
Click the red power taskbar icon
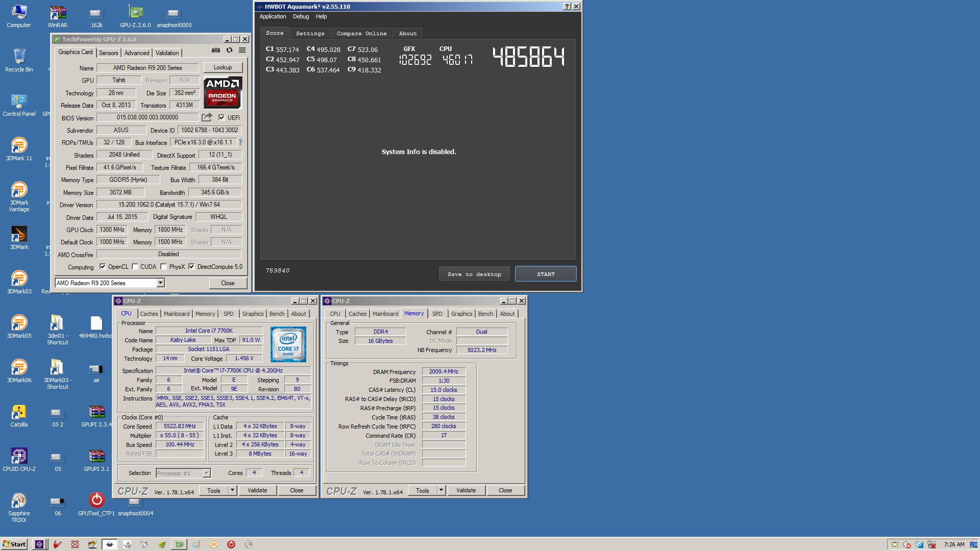tap(231, 544)
